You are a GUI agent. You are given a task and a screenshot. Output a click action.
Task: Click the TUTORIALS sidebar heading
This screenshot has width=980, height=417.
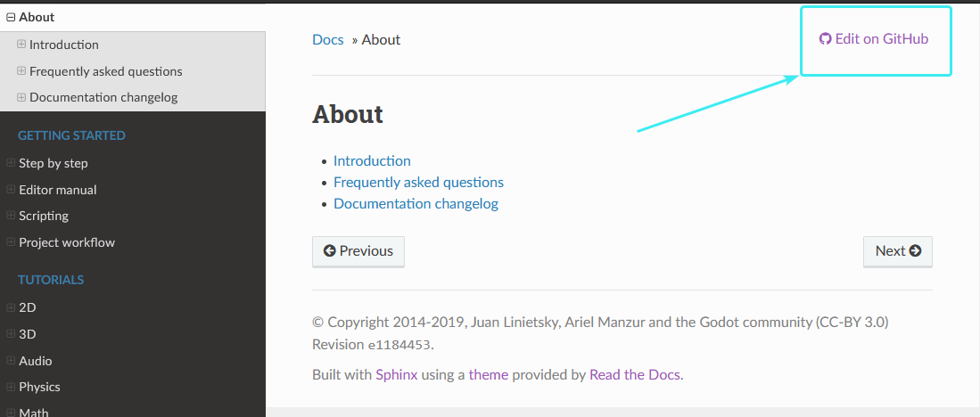pos(51,280)
